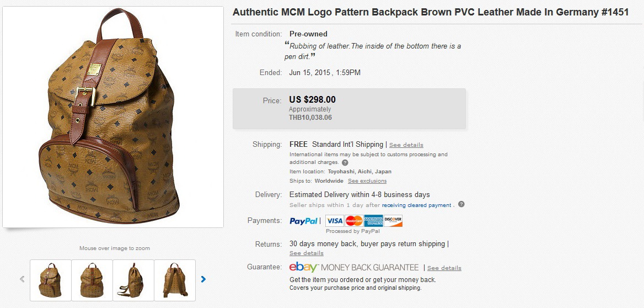The width and height of the screenshot is (644, 308).
Task: Click the customs charges help question icon
Action: (345, 163)
